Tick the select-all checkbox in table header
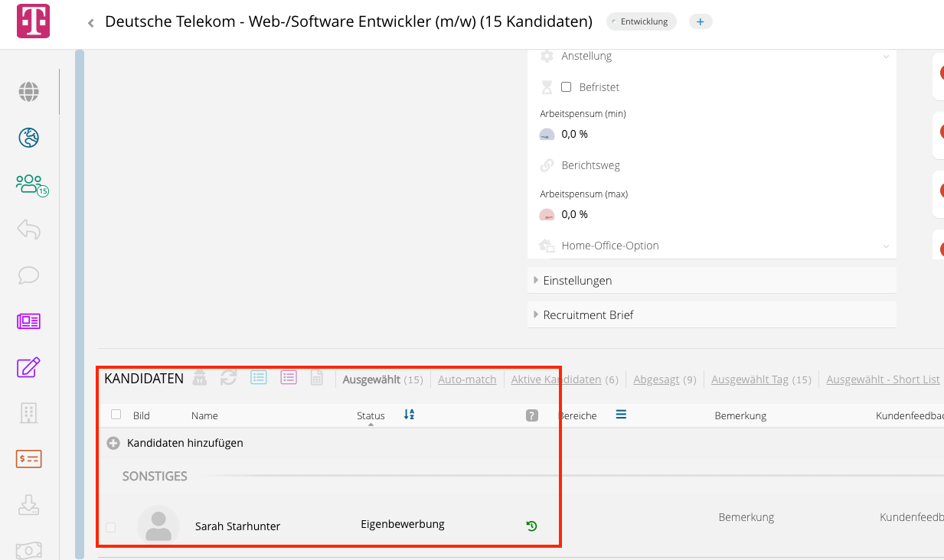Screen dimensions: 944x560 click(116, 415)
